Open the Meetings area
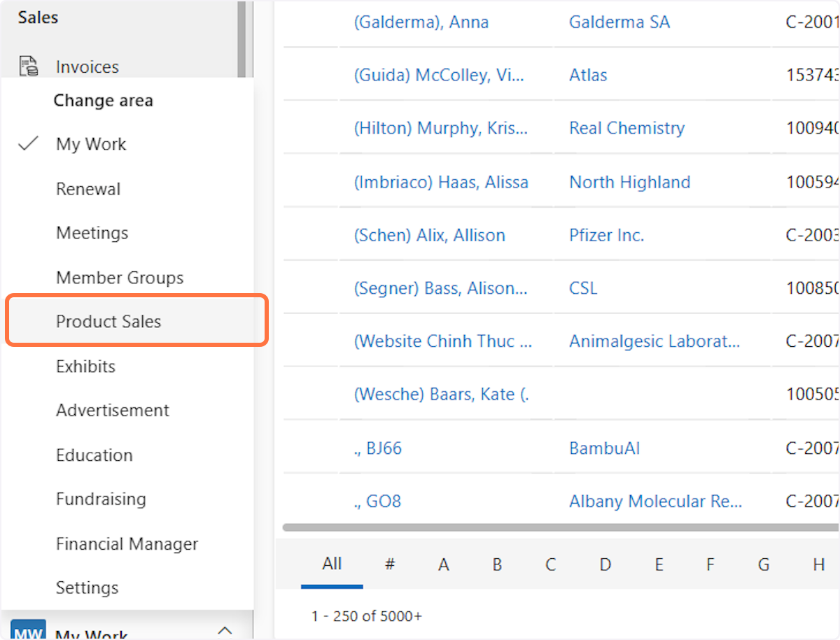Viewport: 840px width, 640px height. coord(92,233)
